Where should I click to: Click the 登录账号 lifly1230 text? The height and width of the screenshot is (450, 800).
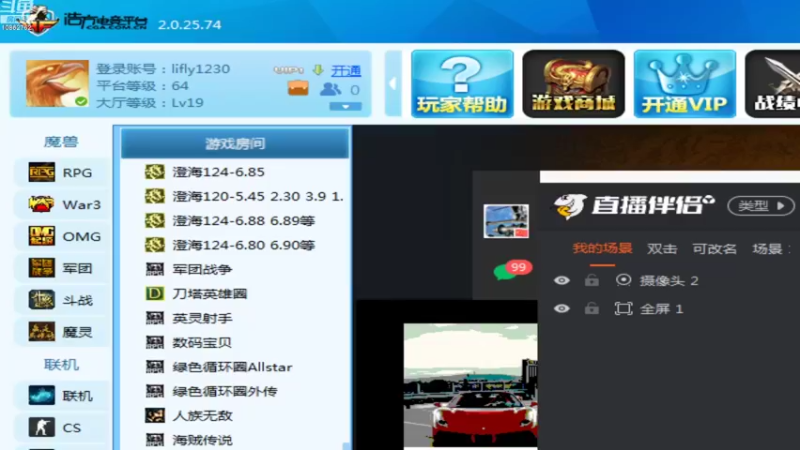coord(163,69)
